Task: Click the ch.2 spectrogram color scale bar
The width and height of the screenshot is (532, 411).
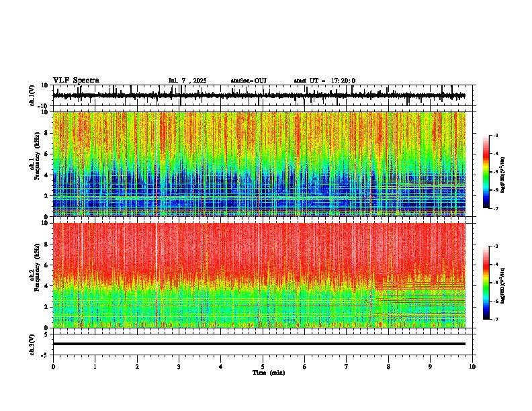Action: click(486, 283)
